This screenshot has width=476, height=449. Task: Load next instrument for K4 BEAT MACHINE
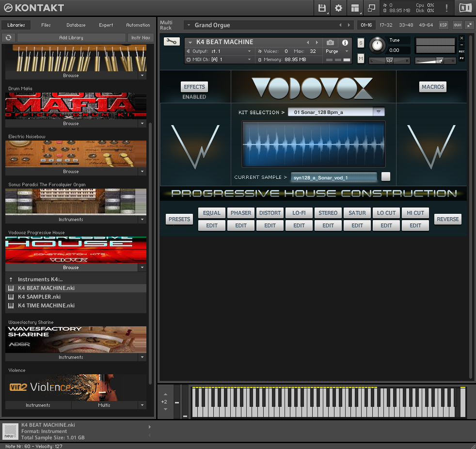317,43
